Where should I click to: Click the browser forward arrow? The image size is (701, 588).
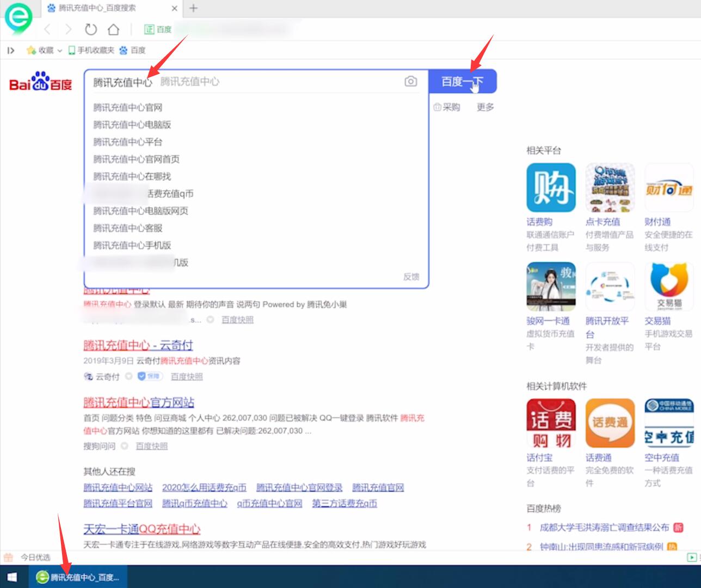(x=69, y=29)
